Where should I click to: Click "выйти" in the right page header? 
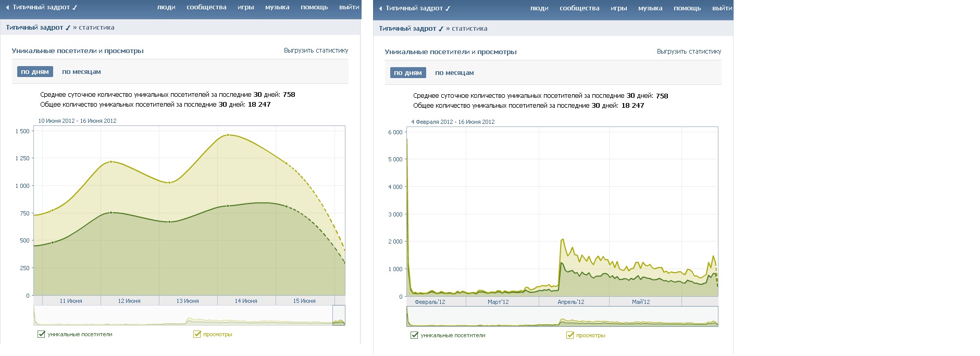coord(722,8)
